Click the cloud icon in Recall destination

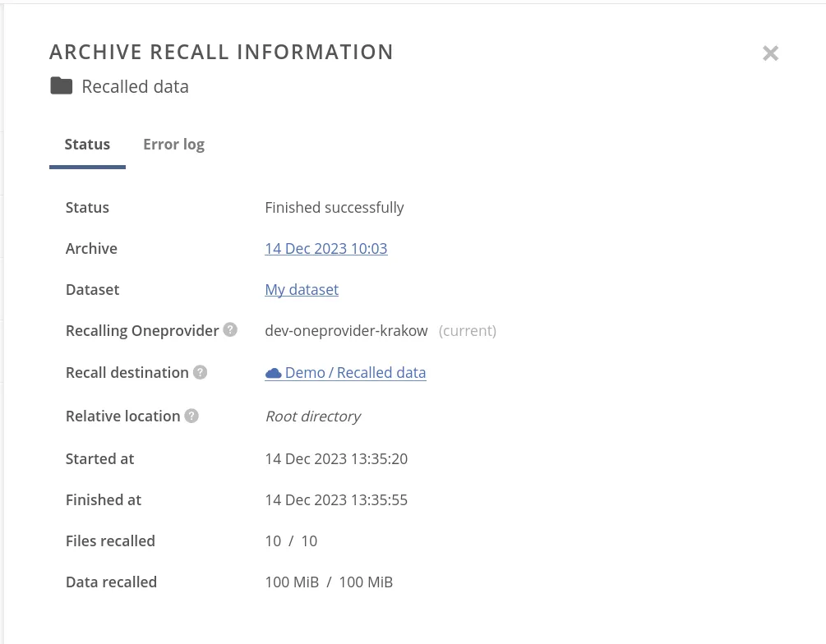(x=273, y=373)
